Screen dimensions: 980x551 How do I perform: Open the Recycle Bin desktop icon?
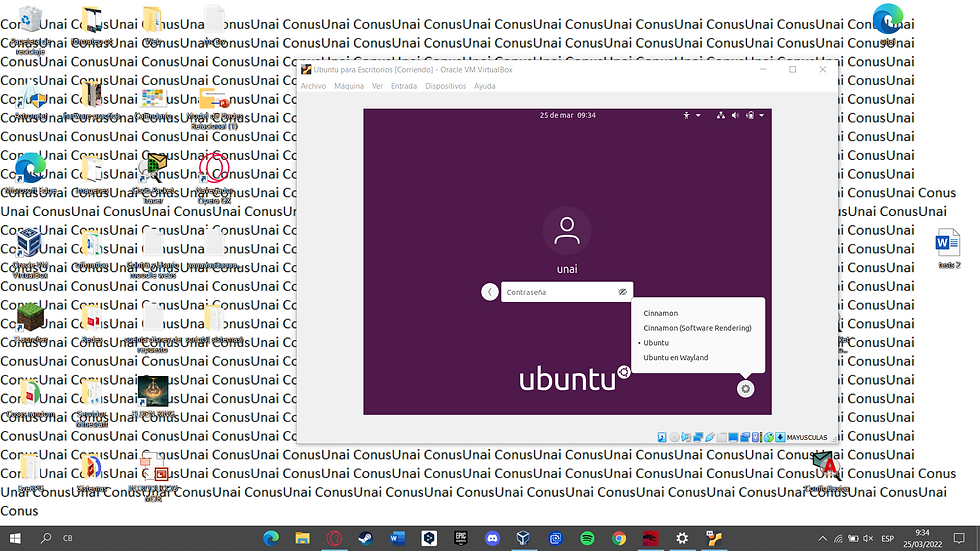click(x=29, y=28)
